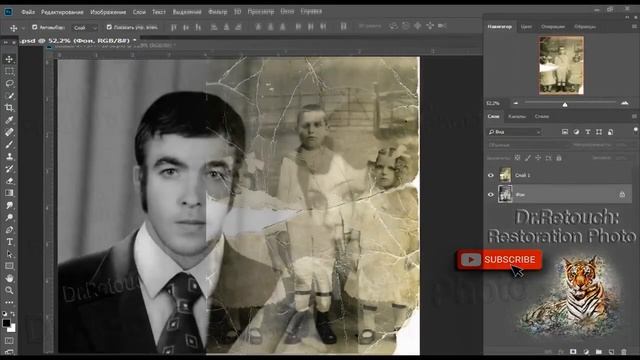The height and width of the screenshot is (360, 640).
Task: Open the Редактирование menu
Action: click(x=62, y=12)
